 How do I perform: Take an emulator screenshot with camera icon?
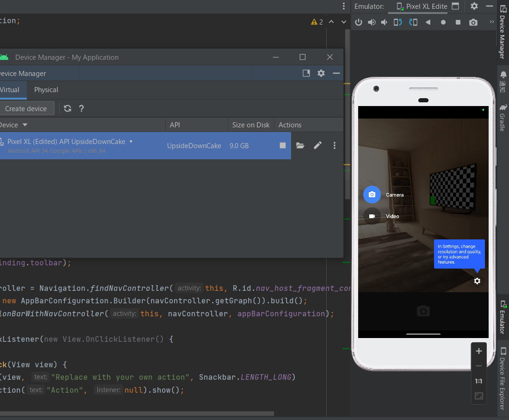473,22
